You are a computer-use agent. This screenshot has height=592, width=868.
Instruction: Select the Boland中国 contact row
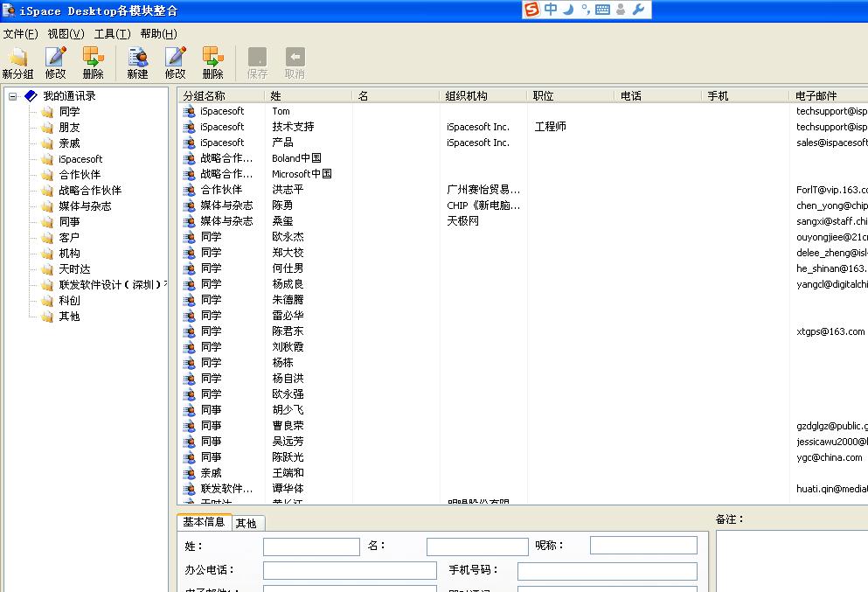296,158
